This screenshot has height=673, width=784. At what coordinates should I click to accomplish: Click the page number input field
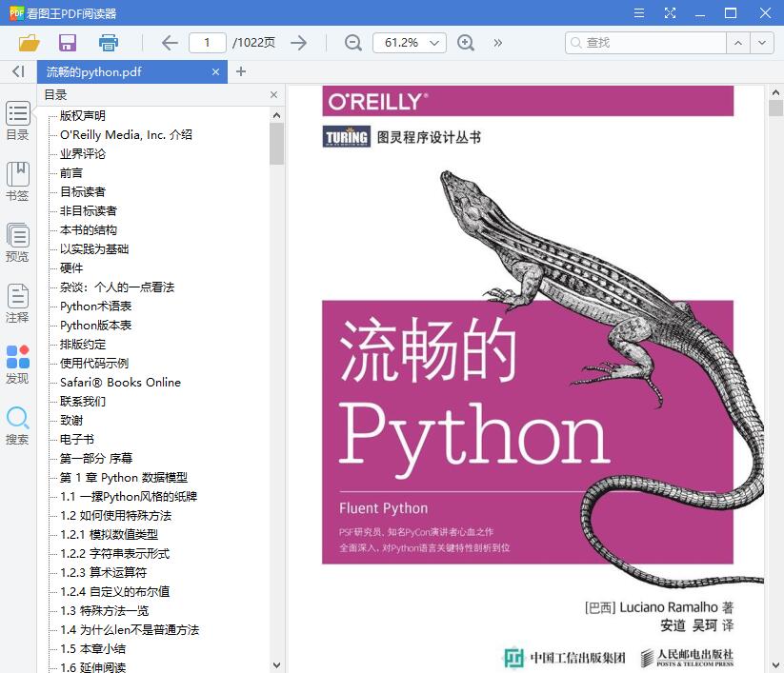tap(207, 43)
